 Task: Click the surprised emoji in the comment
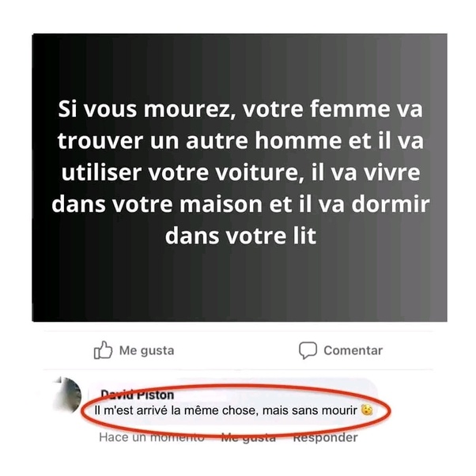tap(367, 410)
